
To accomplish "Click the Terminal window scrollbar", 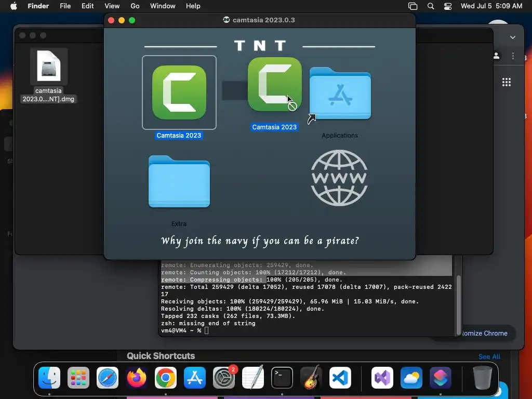I will click(458, 304).
